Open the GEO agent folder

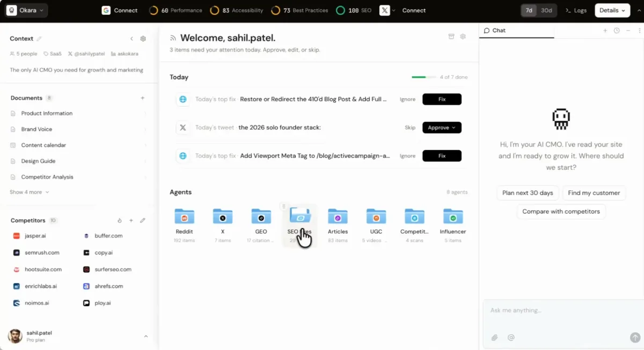[x=261, y=225]
